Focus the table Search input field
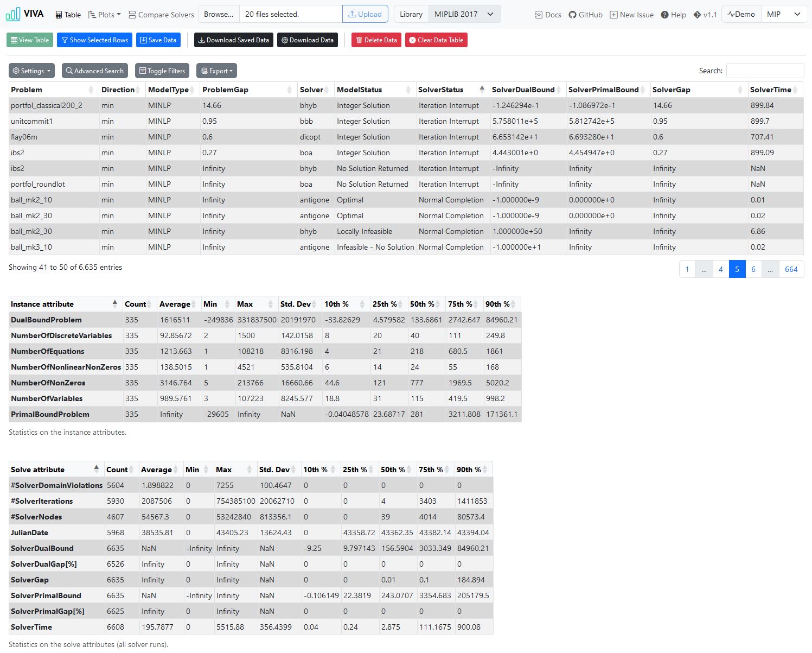 click(x=765, y=71)
